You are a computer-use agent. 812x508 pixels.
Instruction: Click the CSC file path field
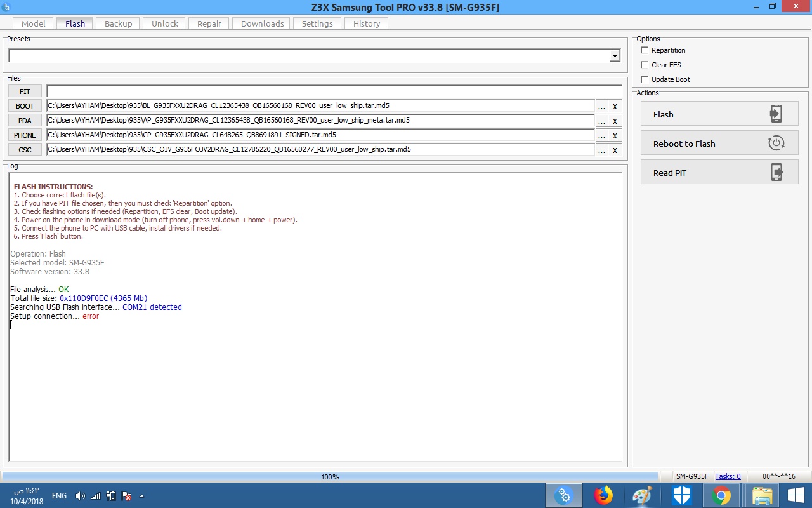coord(320,149)
